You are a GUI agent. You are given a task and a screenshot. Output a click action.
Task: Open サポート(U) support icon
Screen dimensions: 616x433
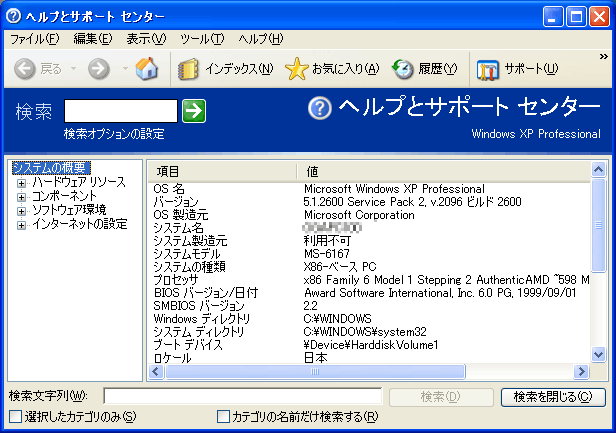pos(488,70)
